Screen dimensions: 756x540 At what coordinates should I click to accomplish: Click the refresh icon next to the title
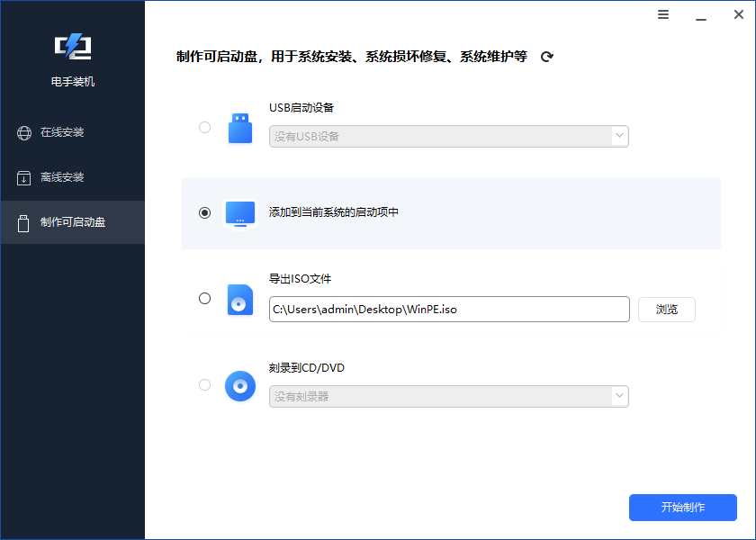point(546,56)
